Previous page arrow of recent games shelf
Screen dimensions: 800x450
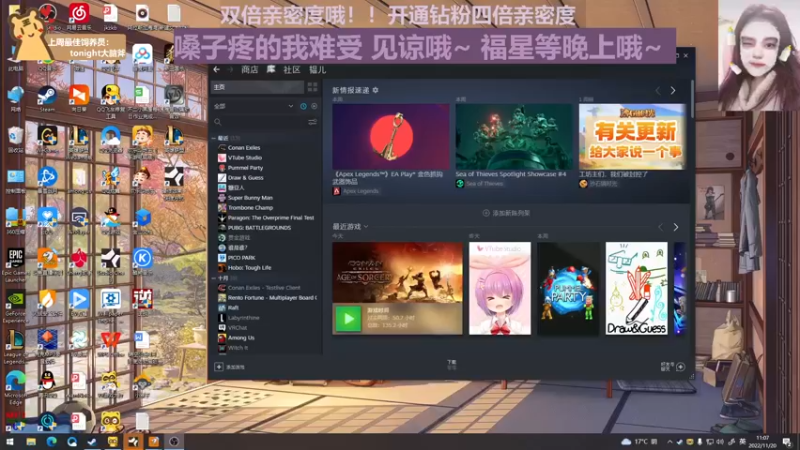pos(661,227)
